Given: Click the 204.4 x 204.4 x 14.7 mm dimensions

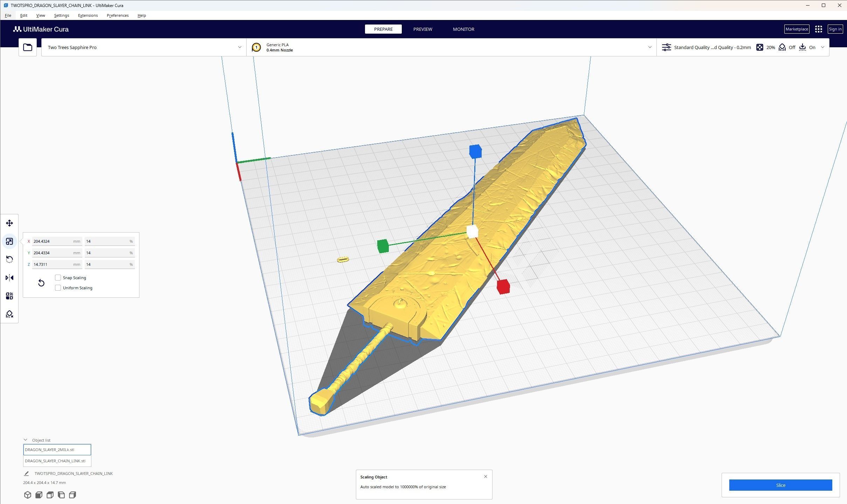Looking at the screenshot, I should [44, 483].
